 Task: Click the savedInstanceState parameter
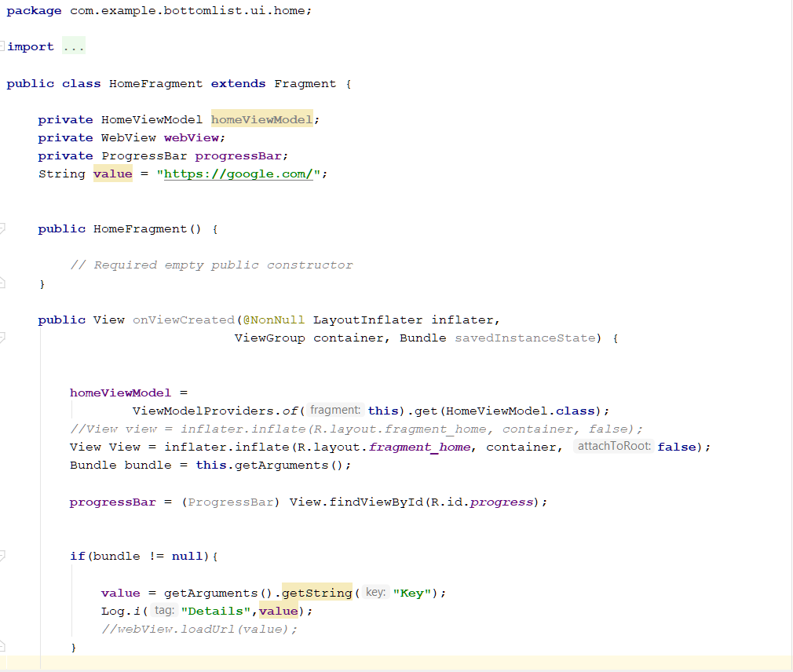[x=525, y=338]
